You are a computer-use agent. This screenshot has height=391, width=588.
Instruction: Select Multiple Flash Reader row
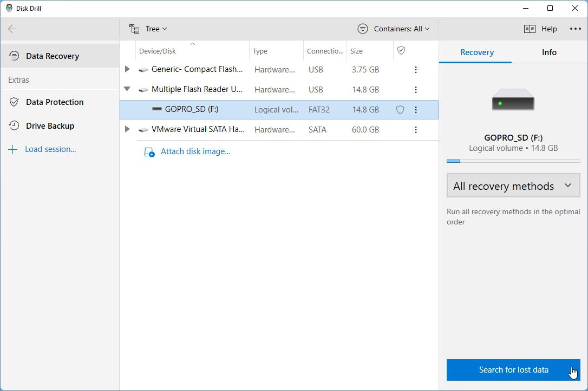[279, 90]
